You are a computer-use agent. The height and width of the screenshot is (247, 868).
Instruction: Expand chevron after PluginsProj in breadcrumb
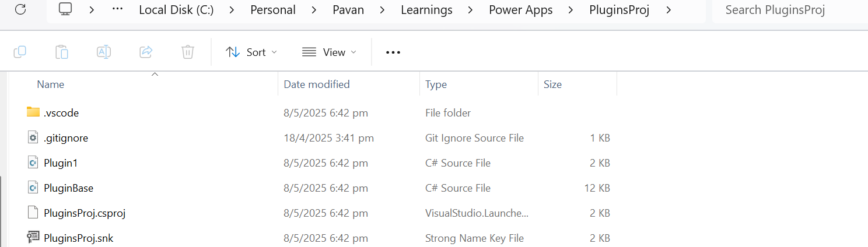(x=668, y=10)
